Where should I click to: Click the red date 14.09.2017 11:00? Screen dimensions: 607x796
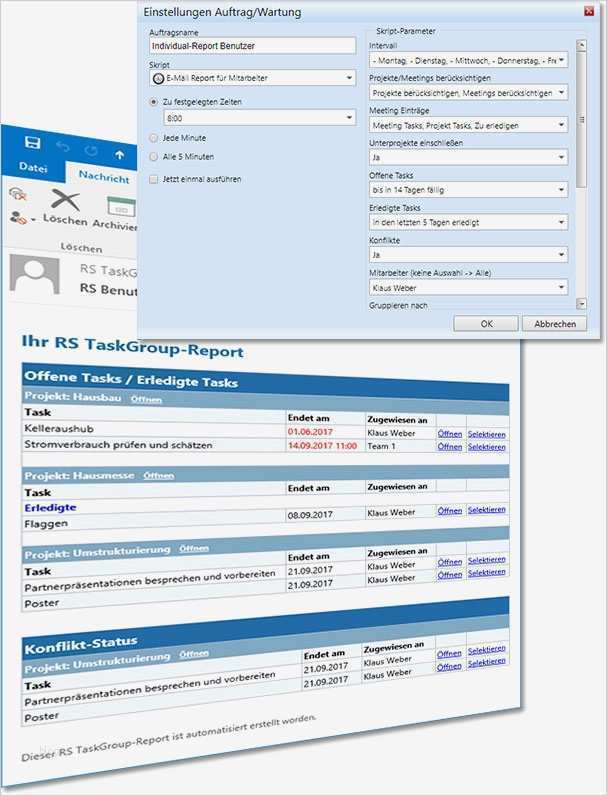(322, 446)
